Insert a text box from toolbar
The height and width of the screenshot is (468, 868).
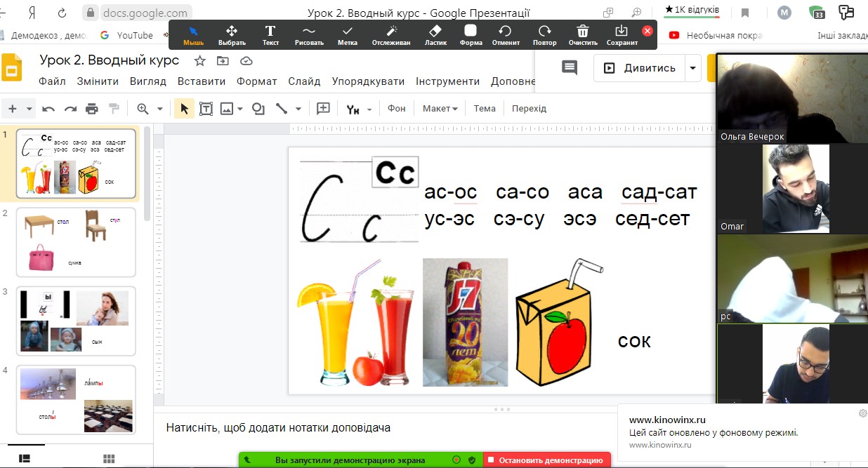click(206, 109)
